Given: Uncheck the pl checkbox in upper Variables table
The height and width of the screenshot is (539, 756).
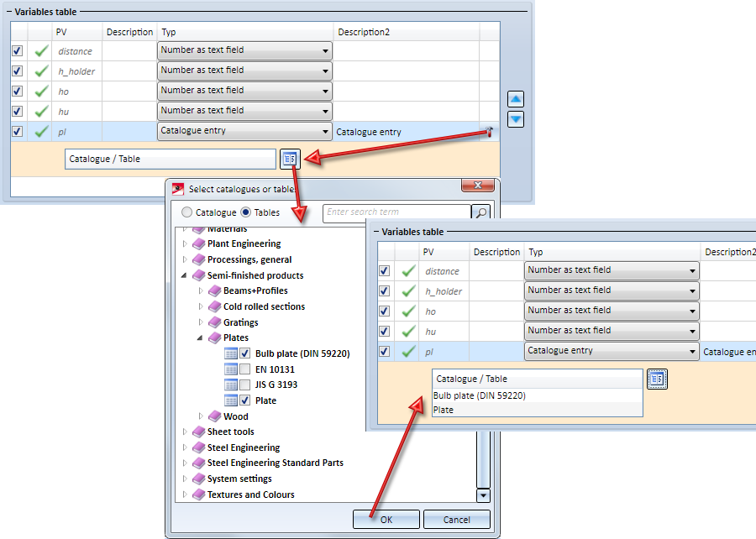Looking at the screenshot, I should pos(18,131).
